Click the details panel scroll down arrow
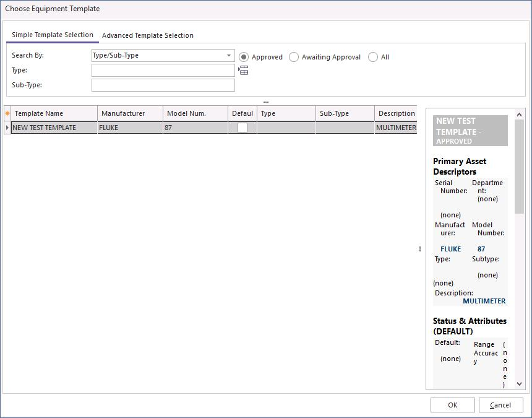The image size is (532, 418). tap(519, 383)
